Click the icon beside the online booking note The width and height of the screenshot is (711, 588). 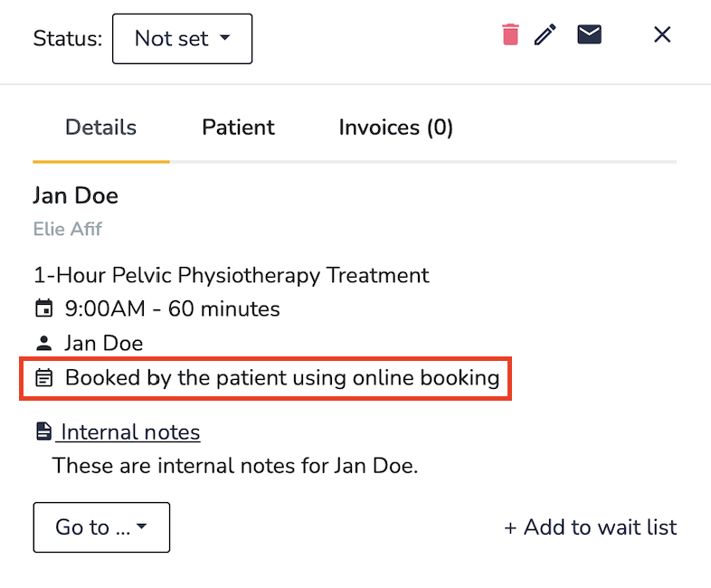click(x=43, y=378)
